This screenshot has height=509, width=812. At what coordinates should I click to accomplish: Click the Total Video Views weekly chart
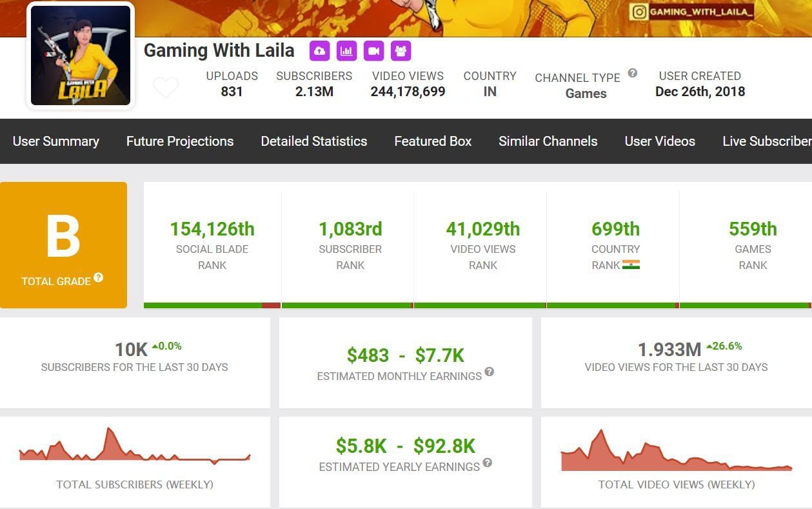676,451
